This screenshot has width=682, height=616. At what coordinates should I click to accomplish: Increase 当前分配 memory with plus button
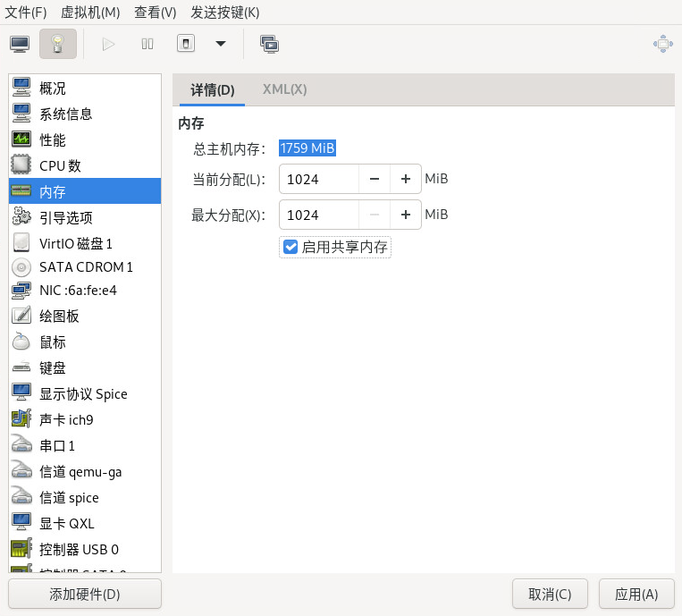click(405, 179)
